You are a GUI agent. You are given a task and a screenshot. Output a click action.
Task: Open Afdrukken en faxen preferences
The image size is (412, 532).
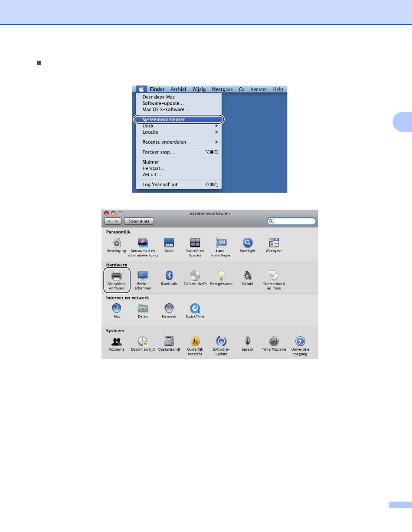pos(117,280)
